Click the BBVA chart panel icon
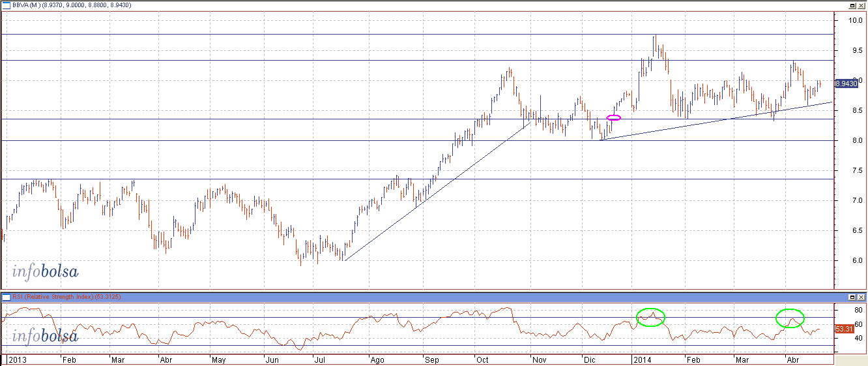The height and width of the screenshot is (366, 868). tap(6, 5)
